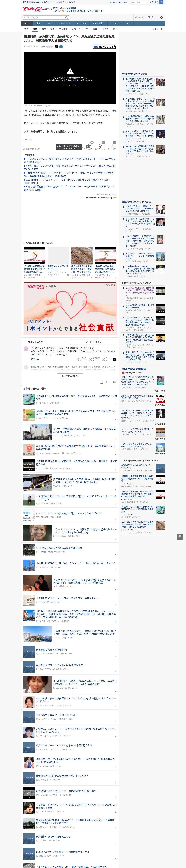Click the 学びがある reaction icon
This screenshot has width=186, height=868.
pos(89,146)
